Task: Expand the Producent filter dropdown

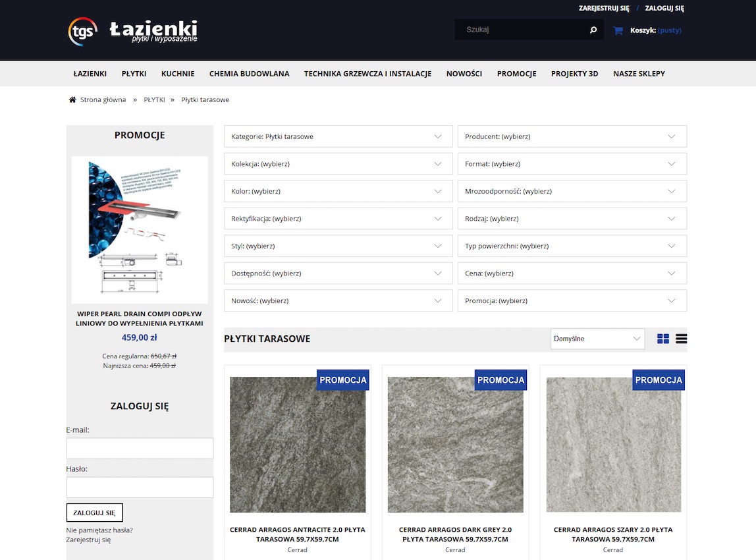Action: coord(572,136)
